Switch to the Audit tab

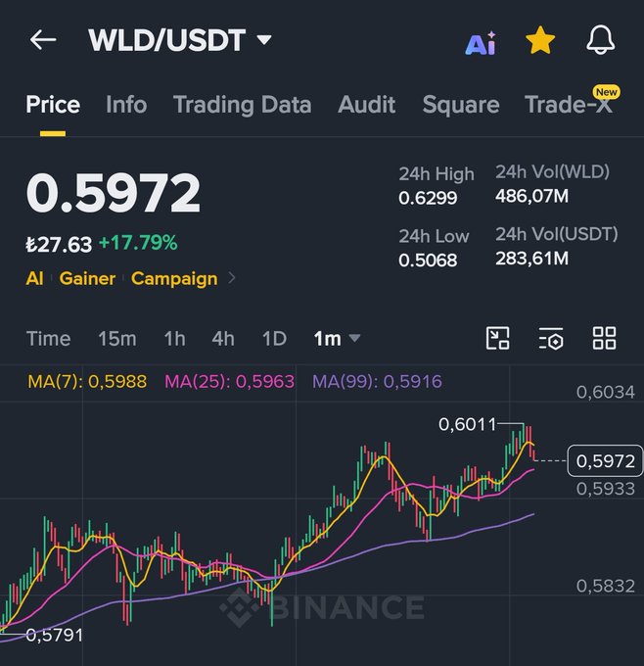click(366, 105)
